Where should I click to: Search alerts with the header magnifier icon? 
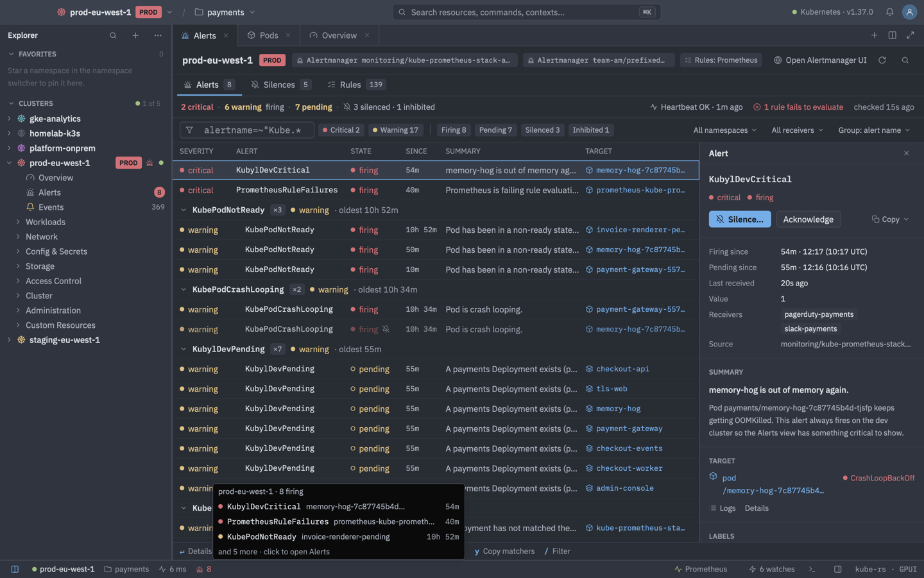[x=905, y=60]
